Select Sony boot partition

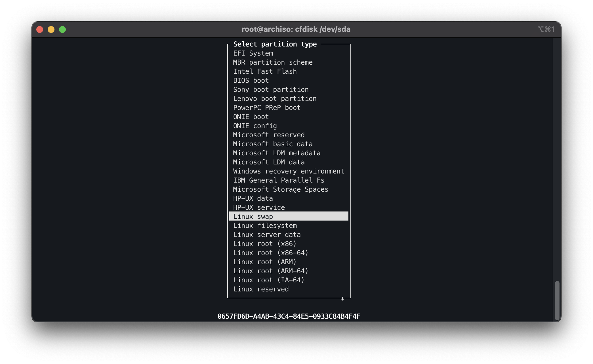coord(271,90)
